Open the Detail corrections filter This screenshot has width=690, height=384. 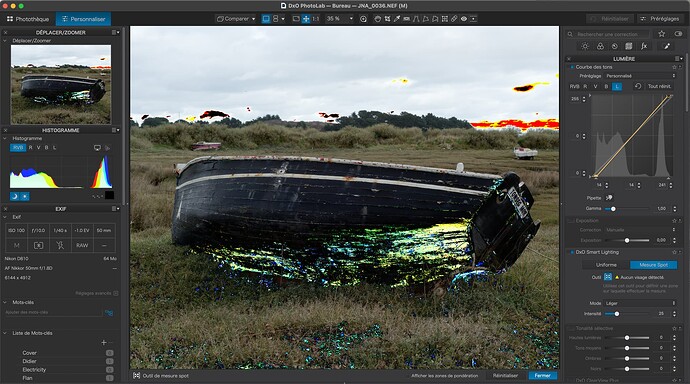click(615, 46)
